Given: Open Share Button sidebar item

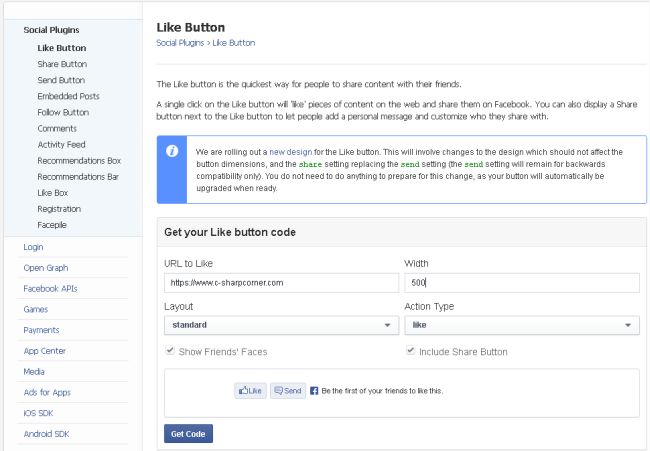Looking at the screenshot, I should tap(62, 64).
